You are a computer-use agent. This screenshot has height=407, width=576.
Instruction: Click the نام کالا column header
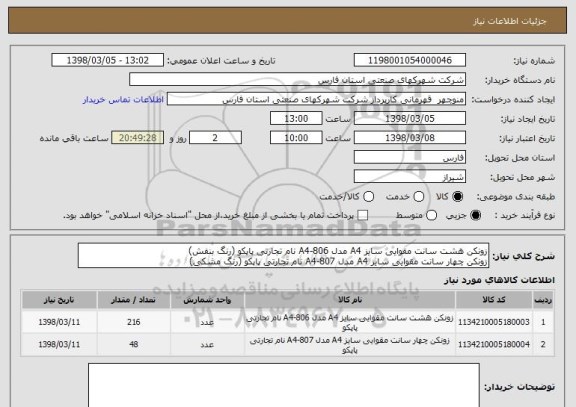click(x=350, y=300)
